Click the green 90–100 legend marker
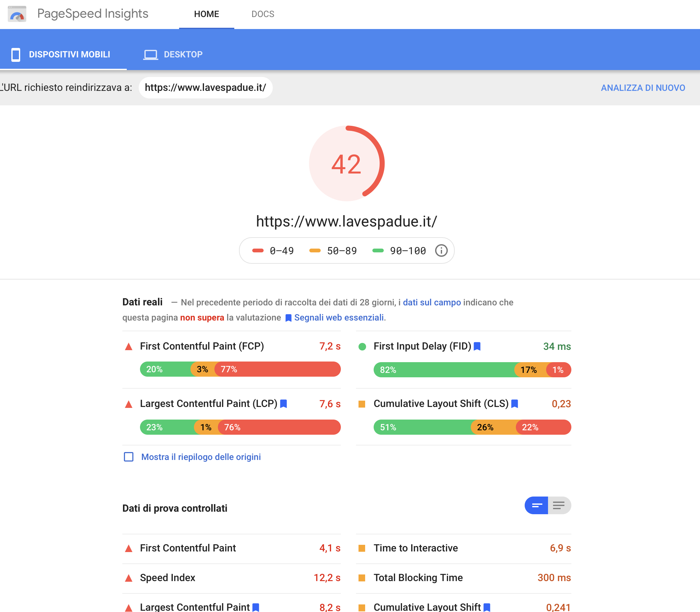This screenshot has width=700, height=612. 378,251
